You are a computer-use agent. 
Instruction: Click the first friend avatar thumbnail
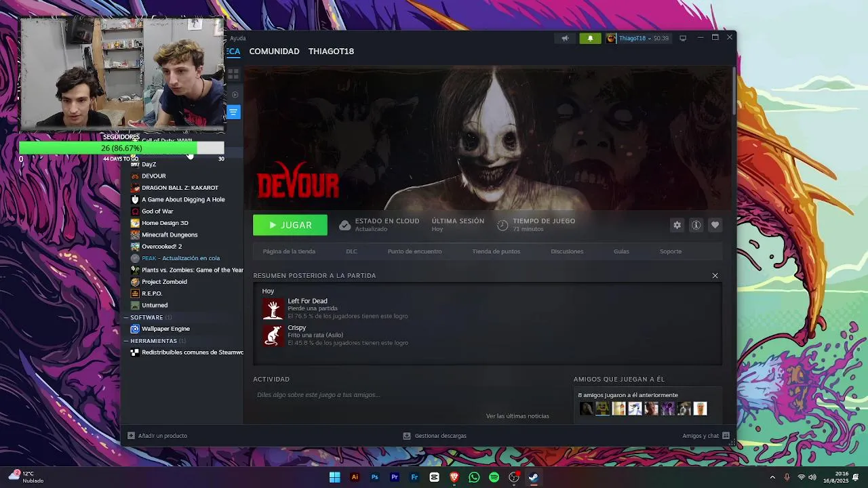click(x=587, y=408)
